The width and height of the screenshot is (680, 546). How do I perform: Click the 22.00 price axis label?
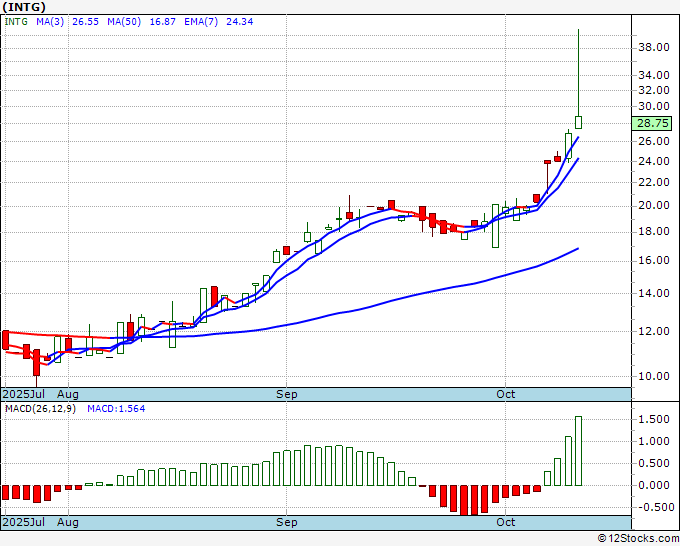click(654, 182)
